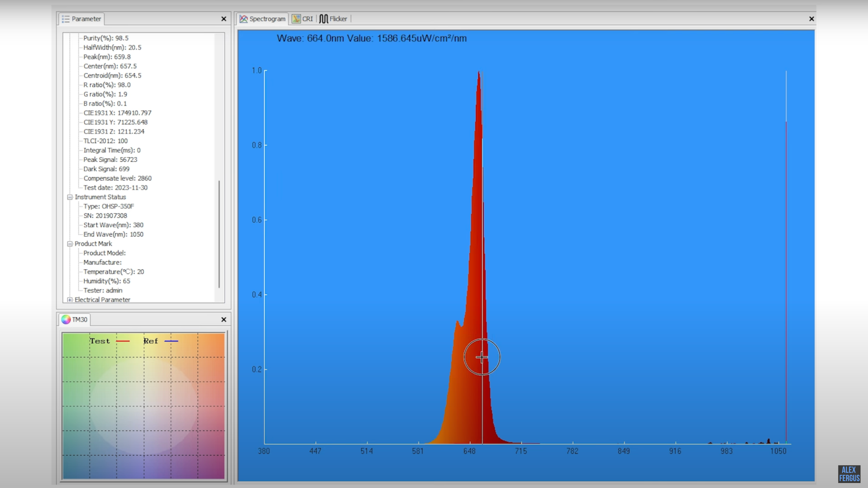Close the Parameter panel
Image resolution: width=868 pixels, height=488 pixels.
[x=224, y=19]
